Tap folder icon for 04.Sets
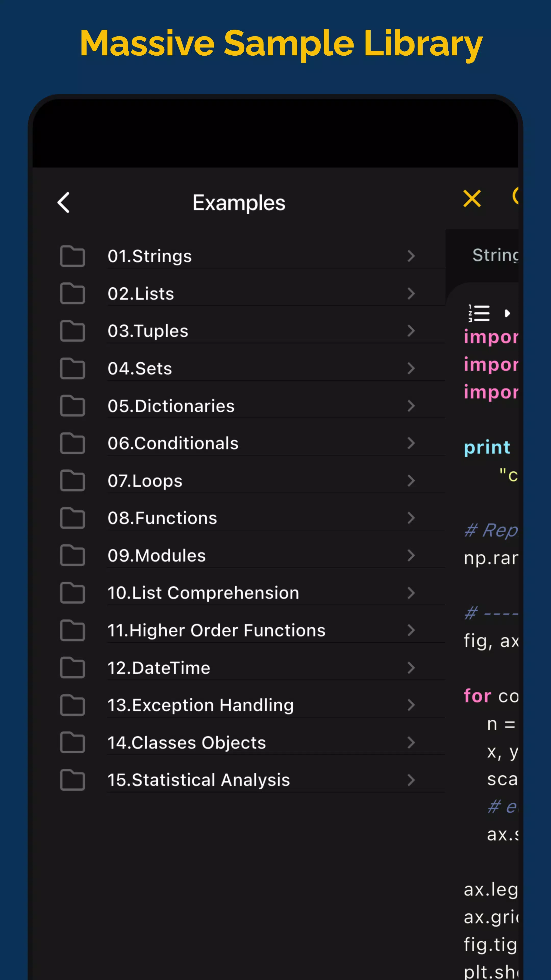This screenshot has width=551, height=980. tap(72, 368)
